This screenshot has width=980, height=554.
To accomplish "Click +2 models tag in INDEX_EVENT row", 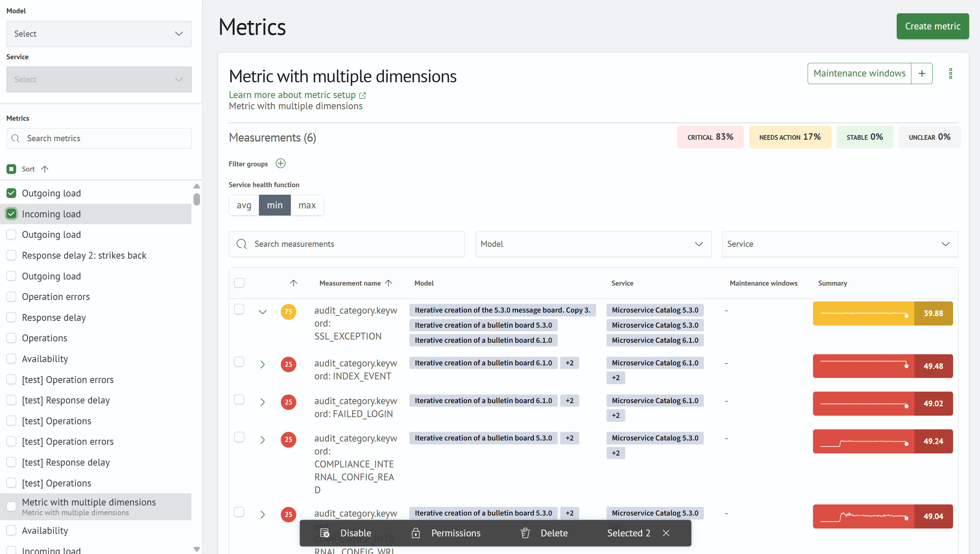I will pos(570,363).
